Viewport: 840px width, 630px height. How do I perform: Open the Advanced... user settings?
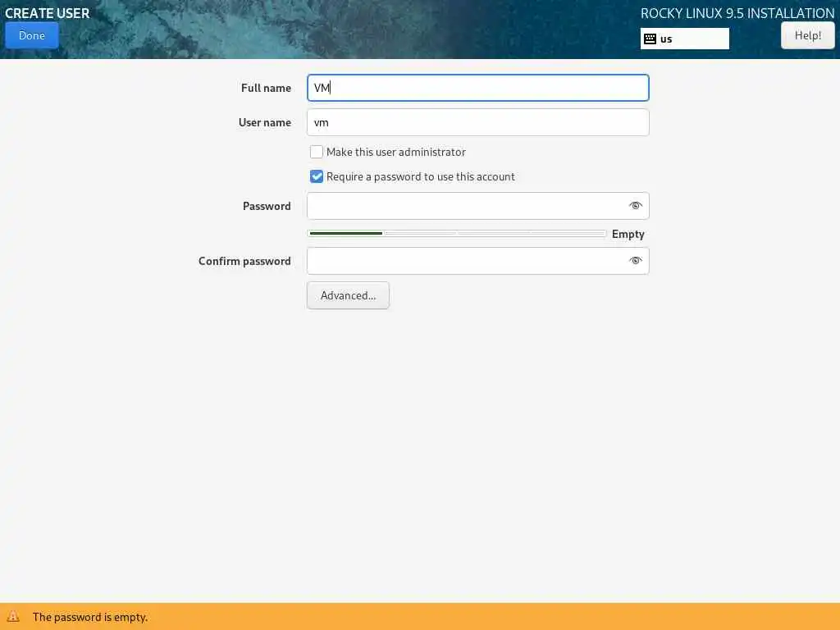348,295
